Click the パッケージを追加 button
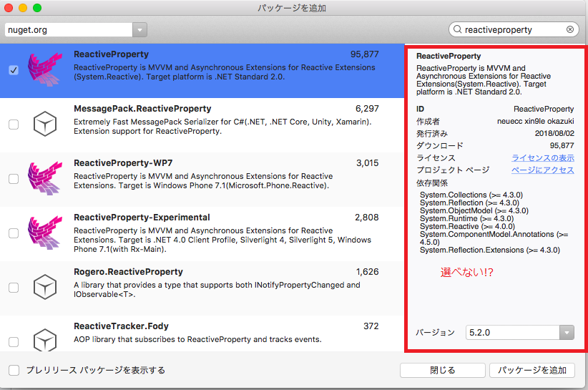The height and width of the screenshot is (390, 588). coord(532,370)
